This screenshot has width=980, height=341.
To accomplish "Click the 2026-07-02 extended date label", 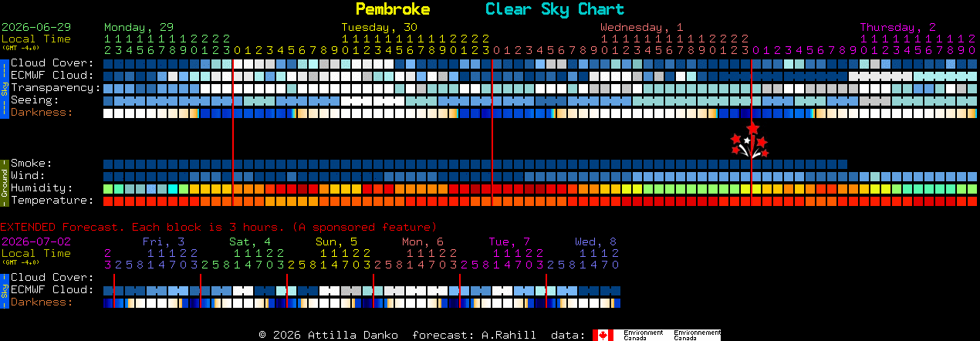I will tap(36, 241).
